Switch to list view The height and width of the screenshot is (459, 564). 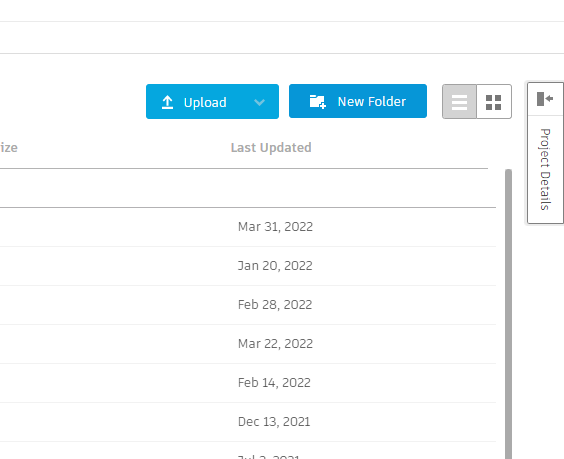pos(459,101)
